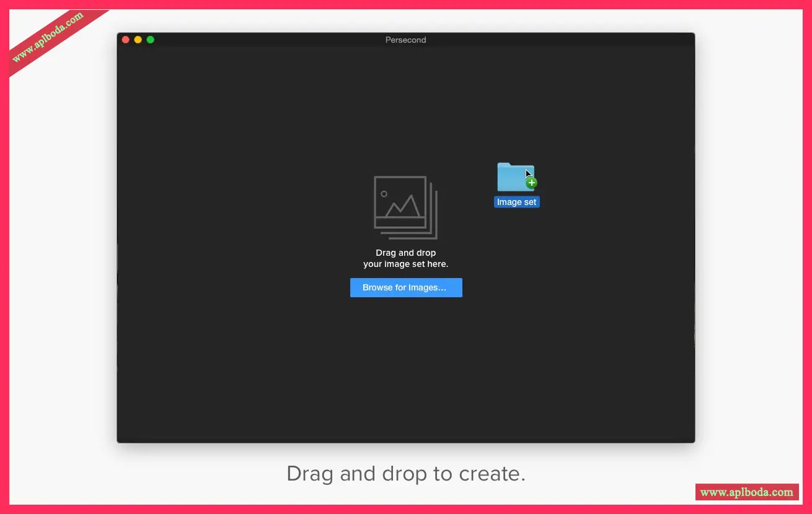Click the empty title bar right of Persecond
This screenshot has height=514, width=812.
558,40
